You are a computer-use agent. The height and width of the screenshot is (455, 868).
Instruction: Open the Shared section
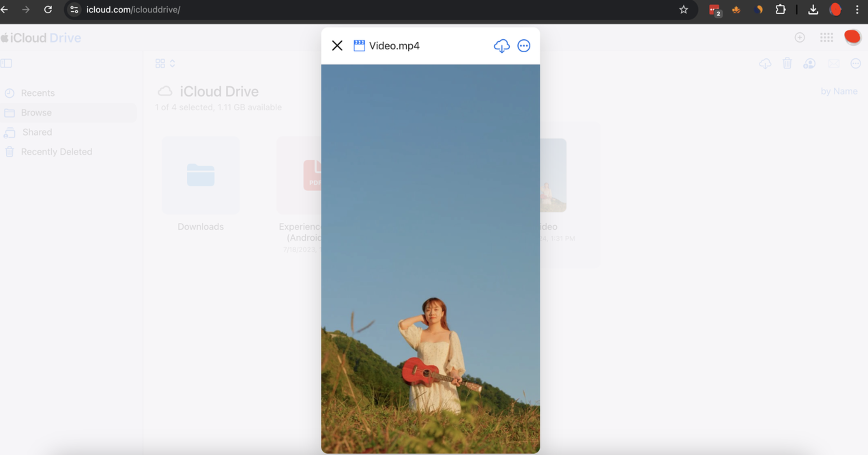pos(37,132)
